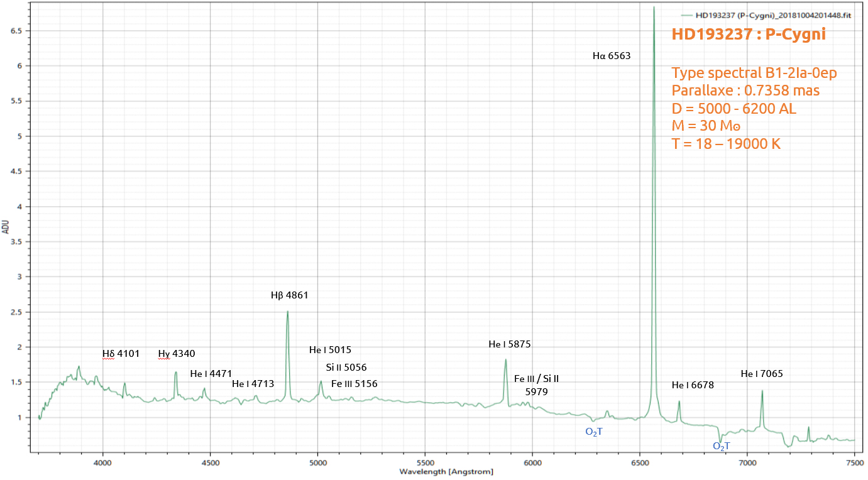The height and width of the screenshot is (480, 868).
Task: Click the He I 6678 label
Action: 693,385
